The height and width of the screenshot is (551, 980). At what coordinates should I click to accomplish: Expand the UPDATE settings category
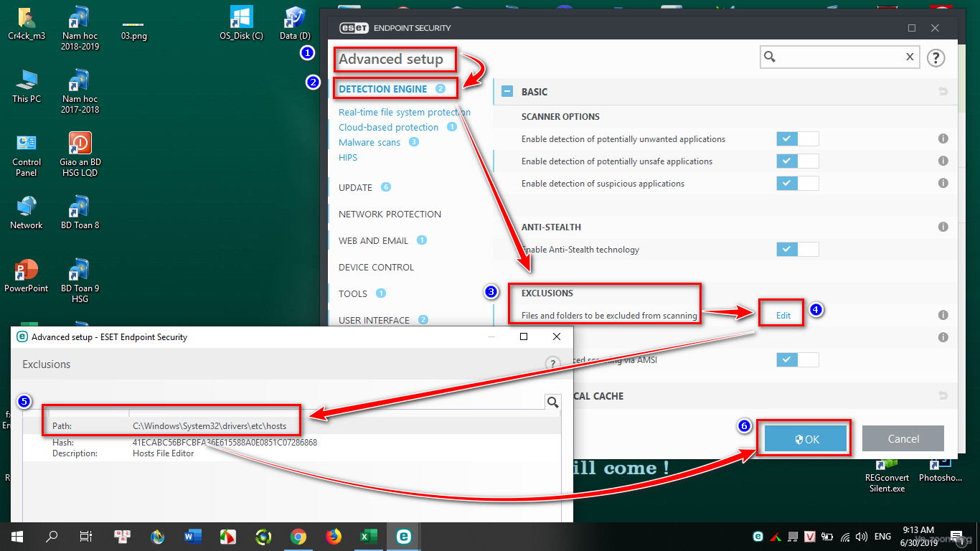tap(355, 187)
